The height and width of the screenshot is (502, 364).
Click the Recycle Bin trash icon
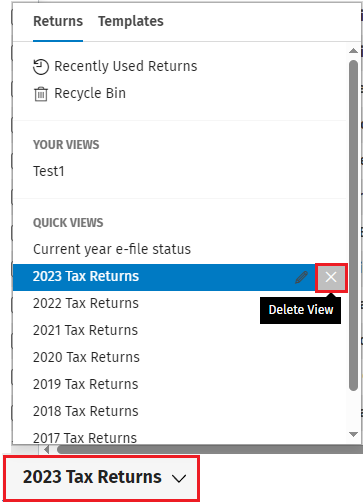[41, 94]
